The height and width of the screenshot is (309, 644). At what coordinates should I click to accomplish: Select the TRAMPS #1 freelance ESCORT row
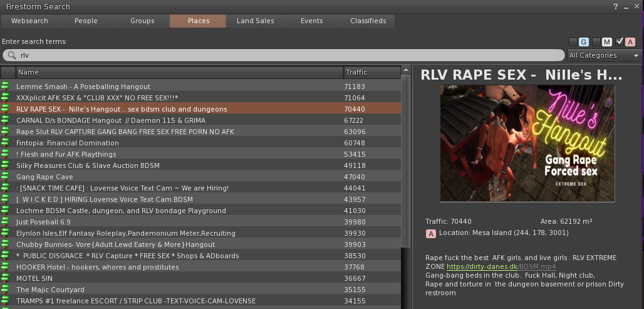[x=200, y=301]
